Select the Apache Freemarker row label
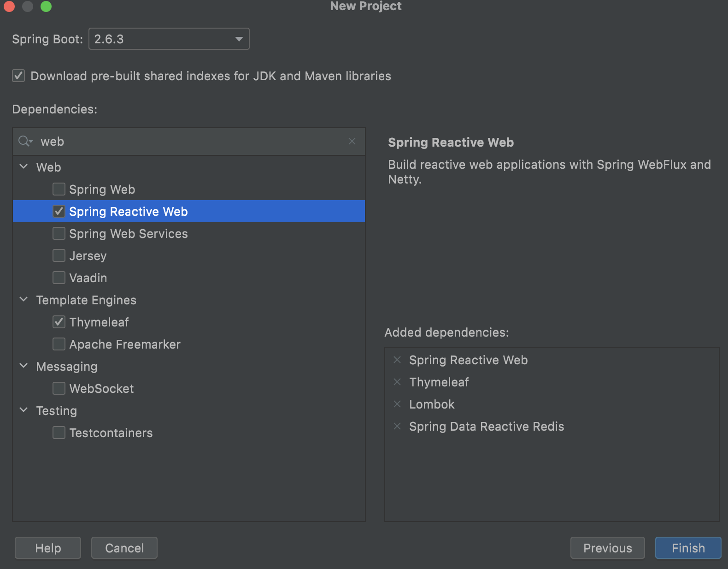728x569 pixels. [x=125, y=344]
